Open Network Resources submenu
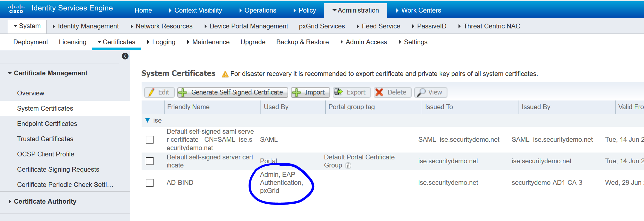 pyautogui.click(x=161, y=26)
